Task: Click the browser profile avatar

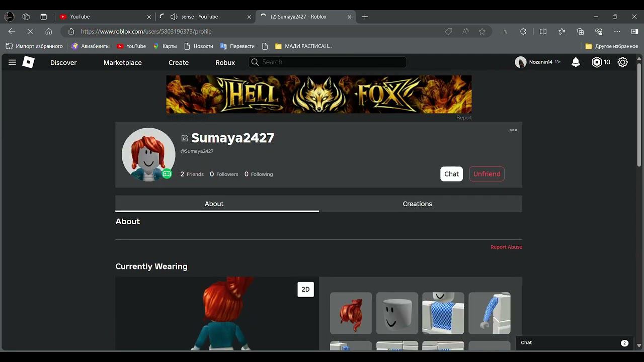Action: [x=9, y=17]
